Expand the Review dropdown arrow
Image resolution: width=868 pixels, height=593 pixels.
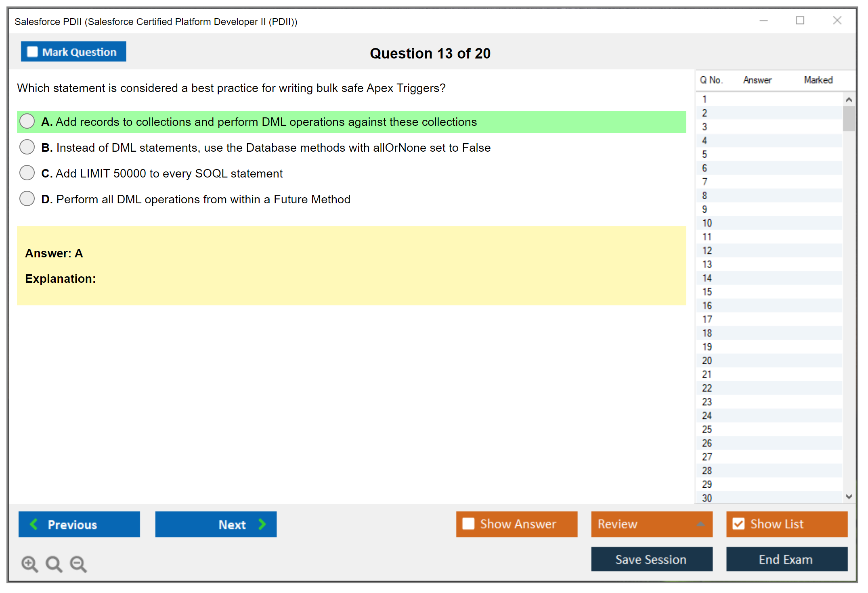pos(700,524)
